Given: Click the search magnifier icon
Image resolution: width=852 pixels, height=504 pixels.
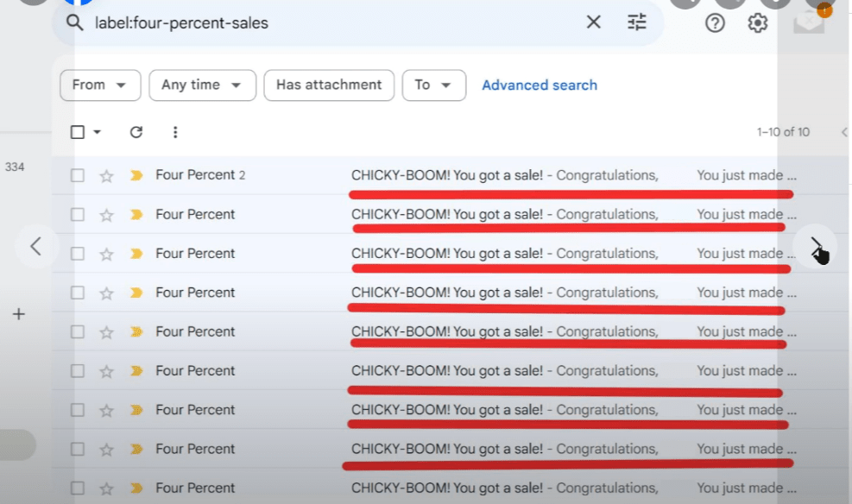Looking at the screenshot, I should pos(74,22).
